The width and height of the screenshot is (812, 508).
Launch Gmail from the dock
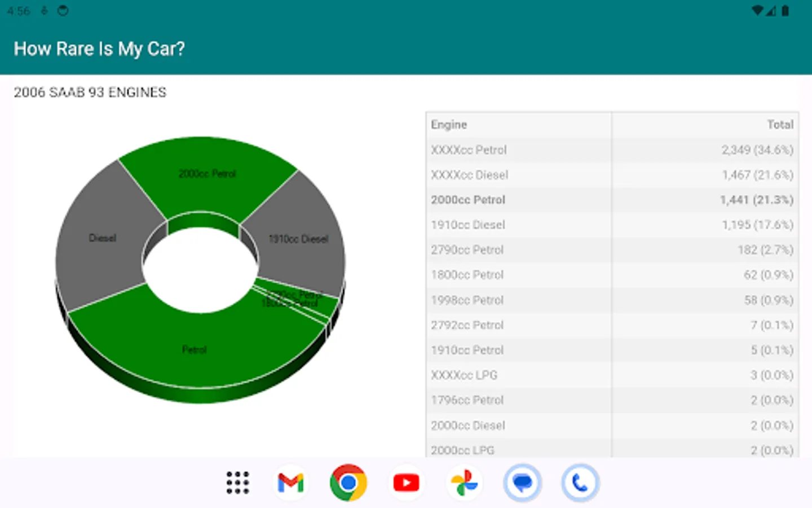(x=291, y=483)
